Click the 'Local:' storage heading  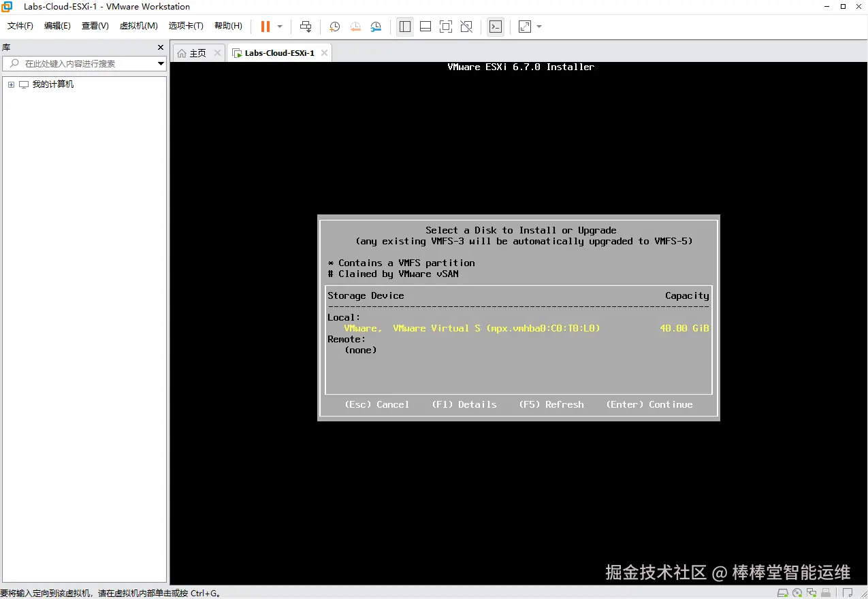point(344,317)
